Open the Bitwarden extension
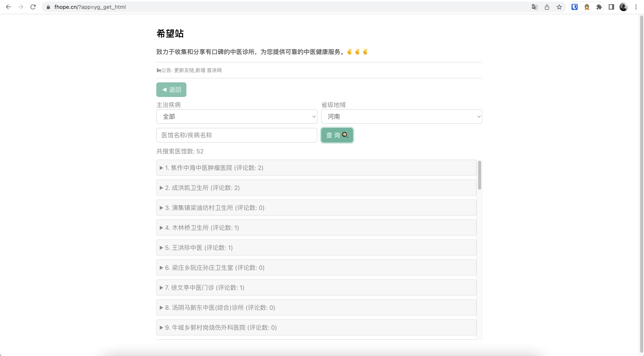This screenshot has height=356, width=644. 575,7
